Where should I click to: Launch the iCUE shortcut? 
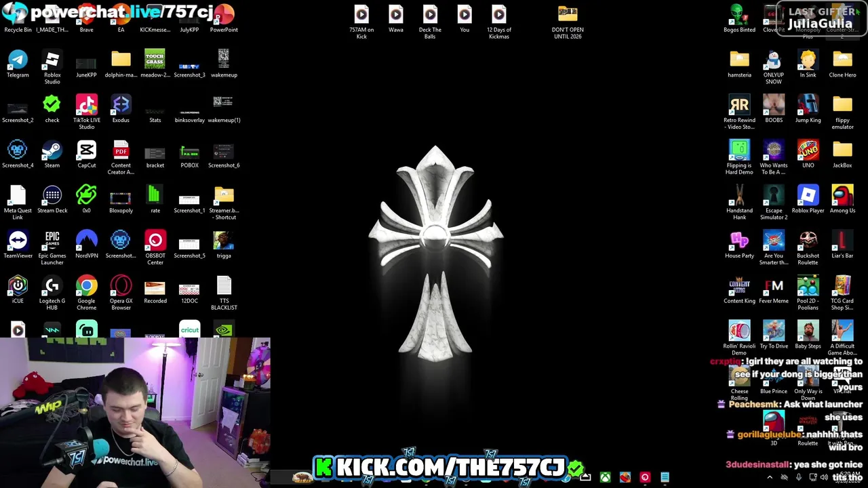click(x=18, y=289)
